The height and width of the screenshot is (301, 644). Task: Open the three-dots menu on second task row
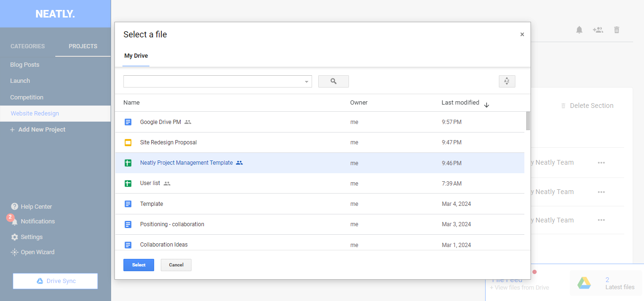pyautogui.click(x=601, y=192)
